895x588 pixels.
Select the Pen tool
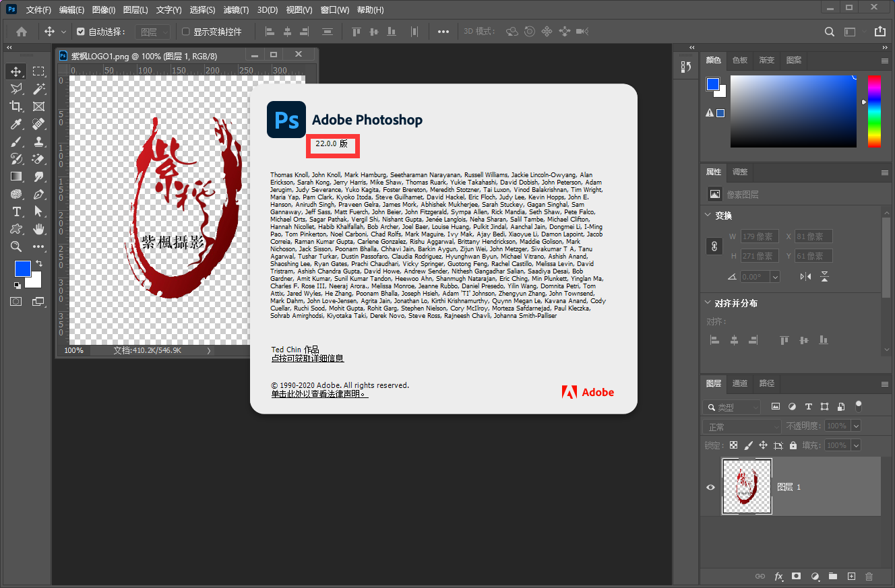tap(38, 194)
